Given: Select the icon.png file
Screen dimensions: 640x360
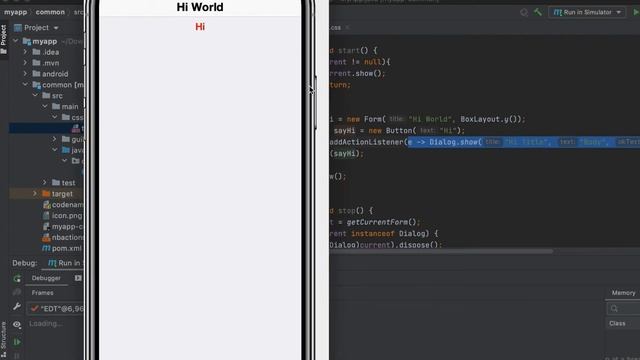Looking at the screenshot, I should (x=63, y=216).
